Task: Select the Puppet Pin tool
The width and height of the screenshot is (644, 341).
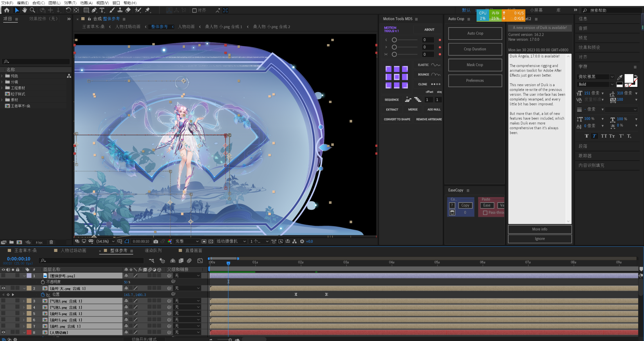Action: (x=148, y=10)
